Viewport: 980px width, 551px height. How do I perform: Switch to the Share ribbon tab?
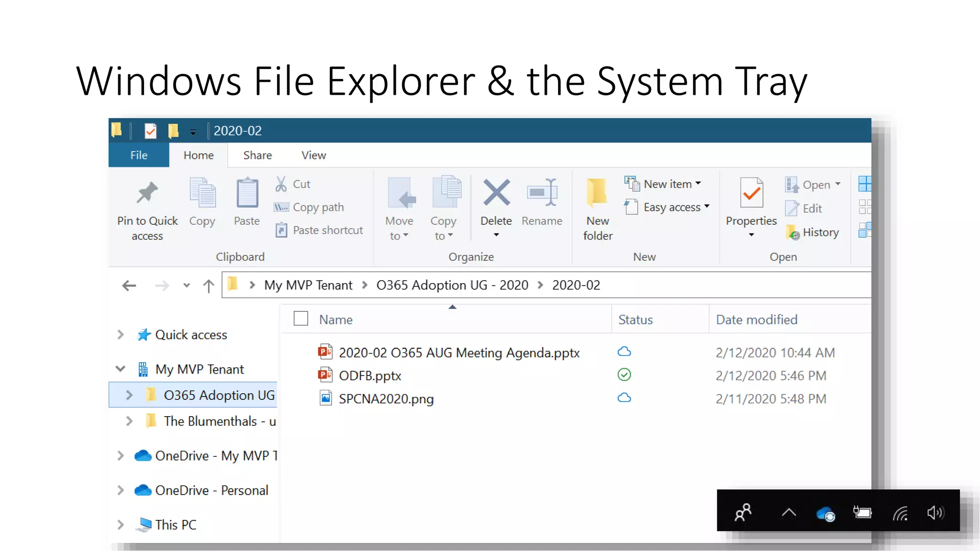[x=257, y=155]
